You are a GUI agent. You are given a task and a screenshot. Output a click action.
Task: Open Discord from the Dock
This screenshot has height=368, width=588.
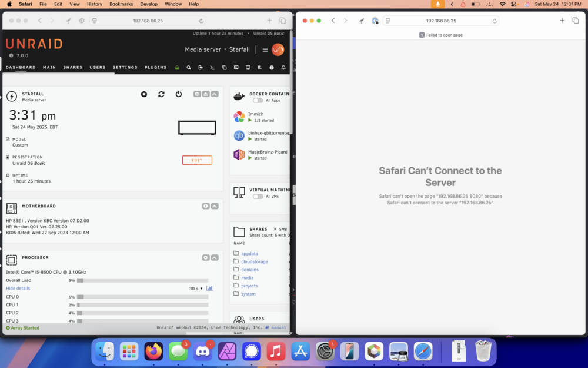[202, 352]
